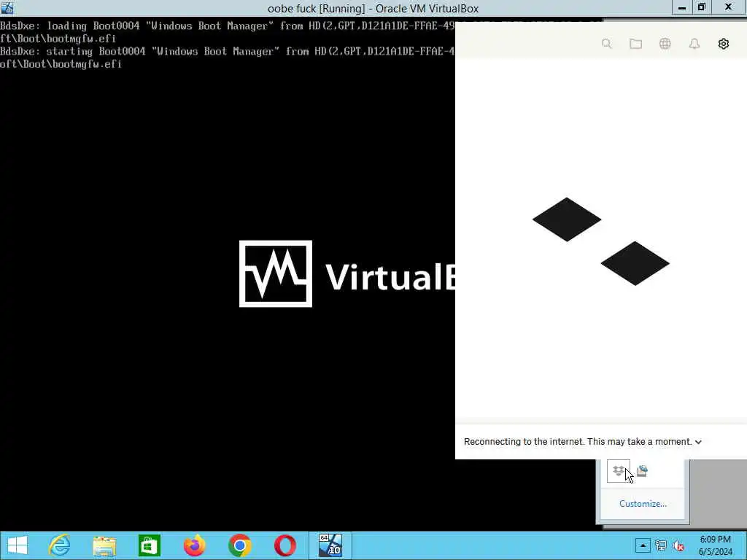Show Dropbox notifications bell

694,44
